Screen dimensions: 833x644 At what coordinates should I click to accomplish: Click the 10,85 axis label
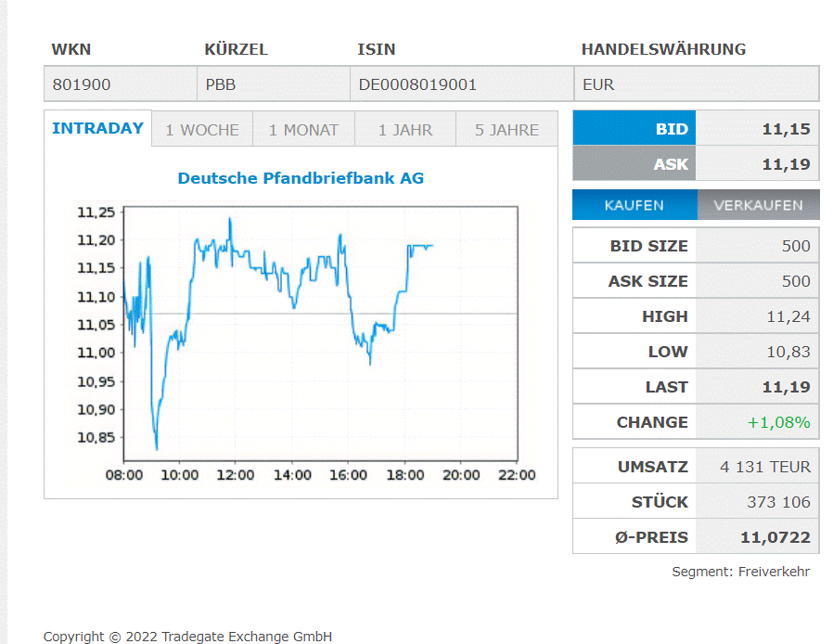click(x=96, y=437)
